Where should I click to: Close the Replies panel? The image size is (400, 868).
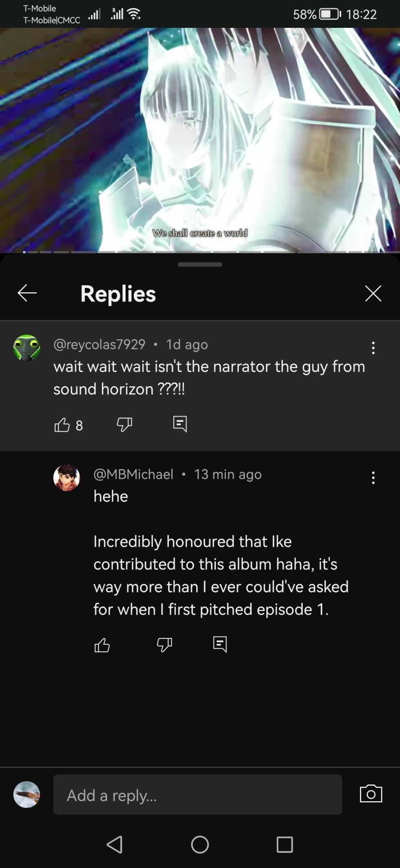373,293
